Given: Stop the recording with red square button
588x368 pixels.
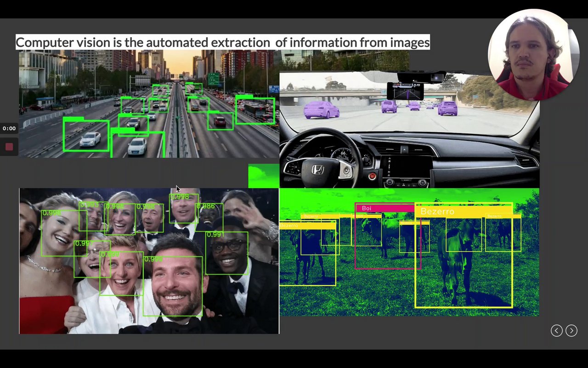Looking at the screenshot, I should [x=9, y=147].
